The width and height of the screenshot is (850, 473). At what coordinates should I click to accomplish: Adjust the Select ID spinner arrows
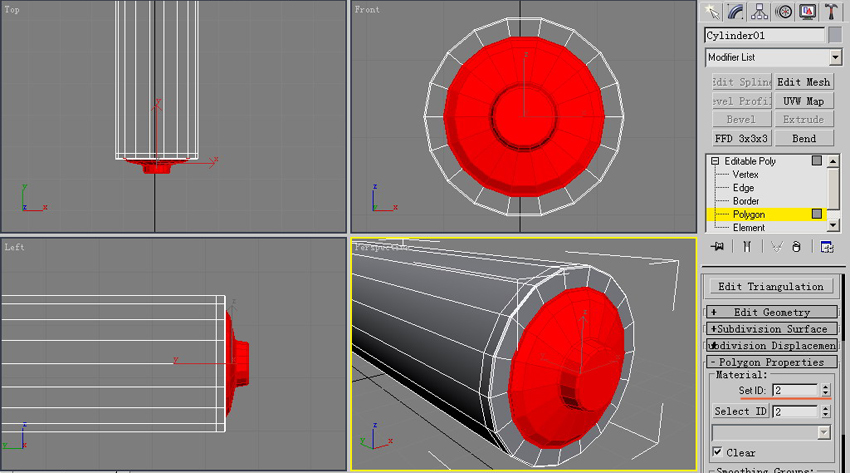coord(825,412)
